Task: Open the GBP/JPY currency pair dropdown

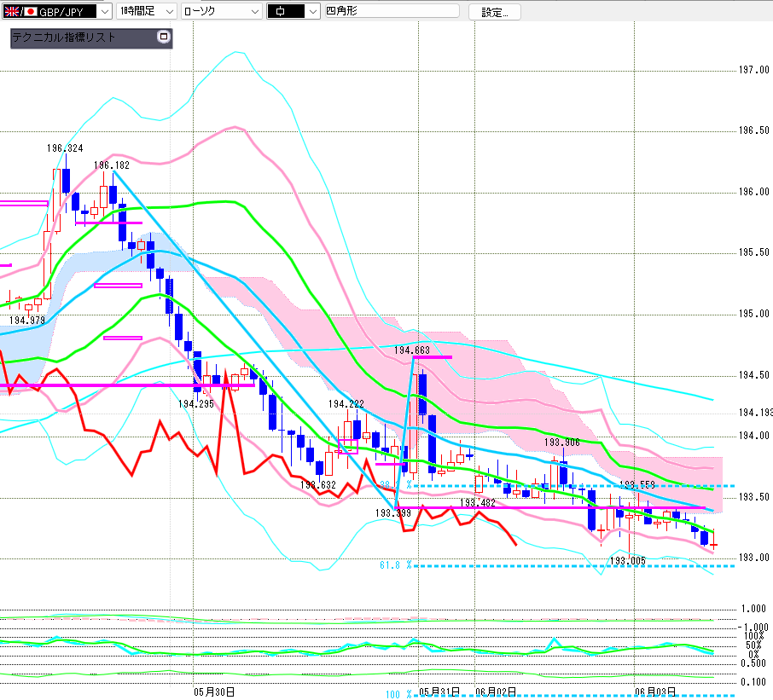Action: click(x=56, y=11)
